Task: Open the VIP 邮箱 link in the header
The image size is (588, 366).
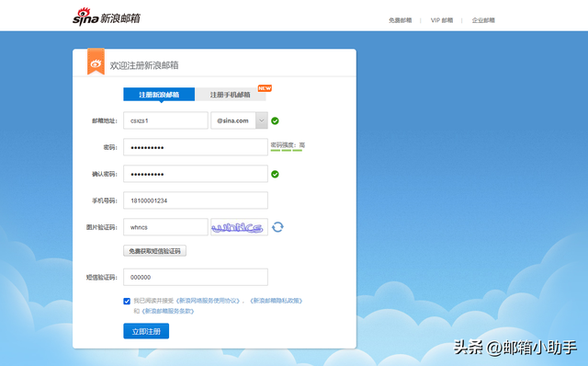Action: (442, 20)
